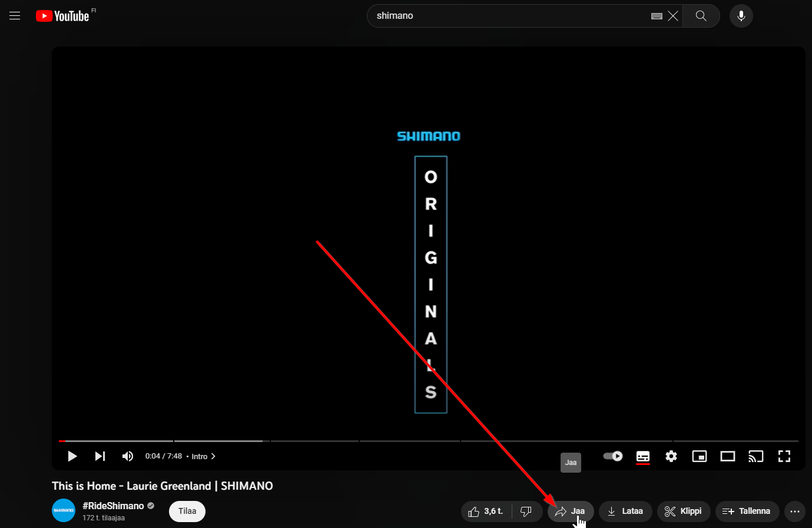Open the more actions menu
The image size is (812, 528).
coord(794,512)
